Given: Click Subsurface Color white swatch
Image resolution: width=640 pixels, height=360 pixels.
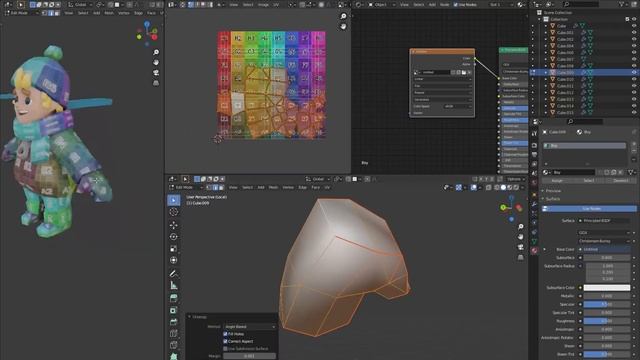Looking at the screenshot, I should tap(607, 288).
